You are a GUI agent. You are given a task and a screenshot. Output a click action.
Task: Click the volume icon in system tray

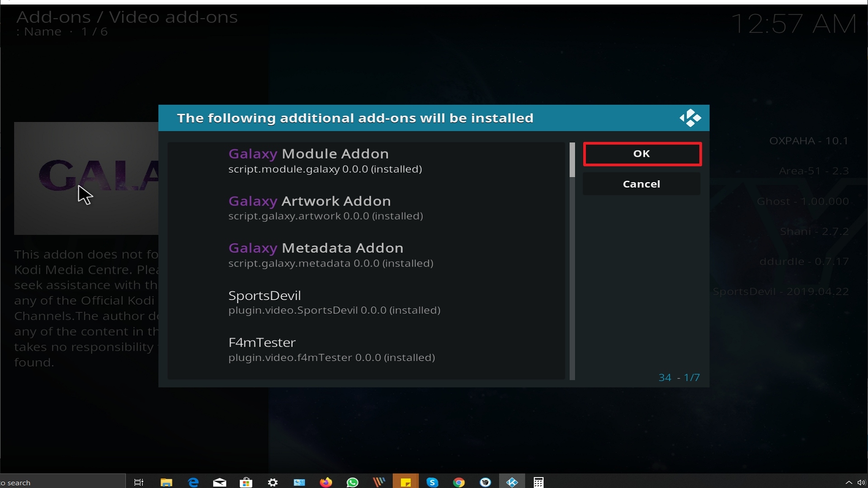point(861,482)
